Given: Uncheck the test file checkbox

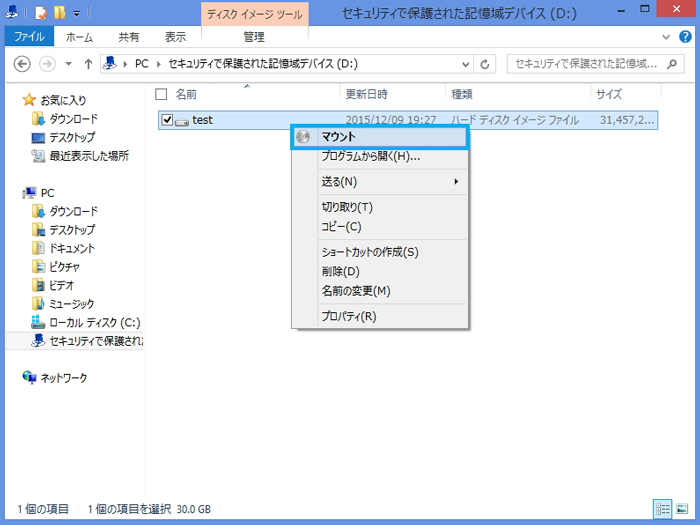Looking at the screenshot, I should pos(167,120).
